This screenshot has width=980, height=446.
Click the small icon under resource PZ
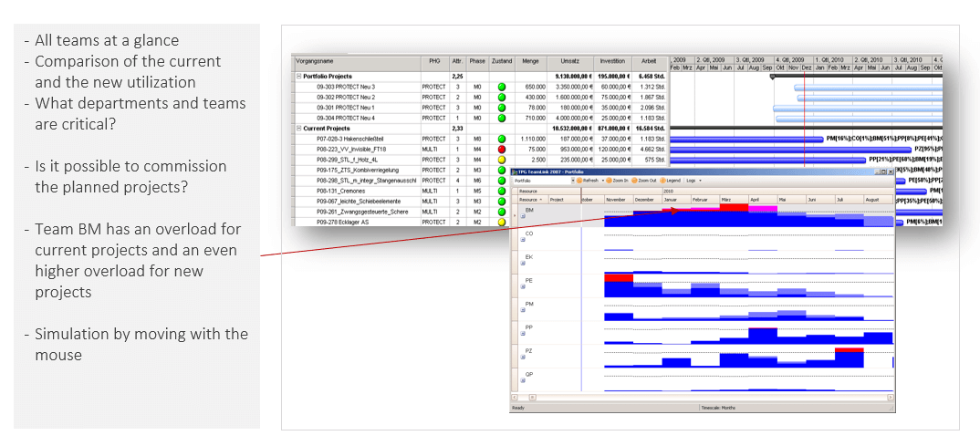522,358
